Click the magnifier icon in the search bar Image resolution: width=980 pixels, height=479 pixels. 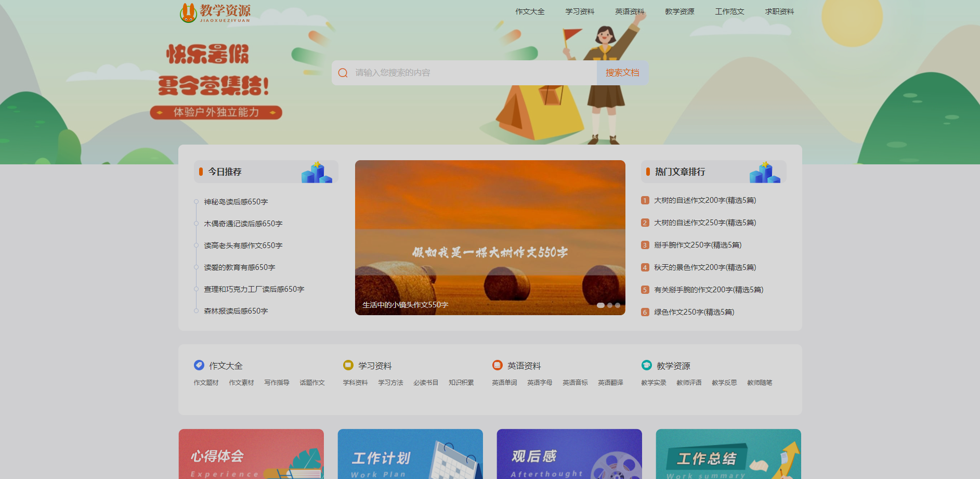pyautogui.click(x=343, y=72)
